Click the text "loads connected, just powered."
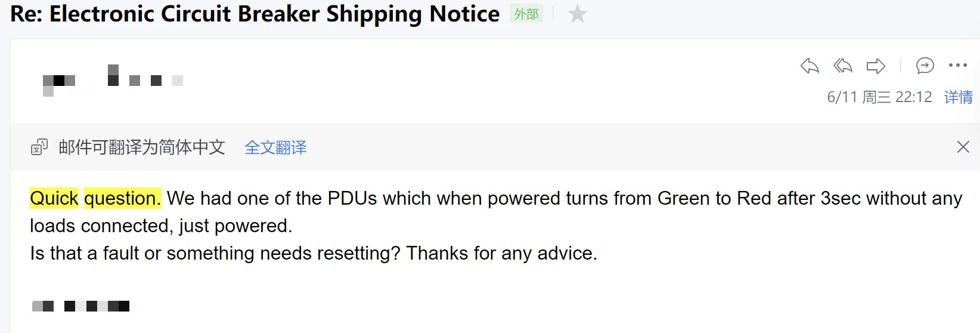The width and height of the screenshot is (980, 333). tap(161, 226)
